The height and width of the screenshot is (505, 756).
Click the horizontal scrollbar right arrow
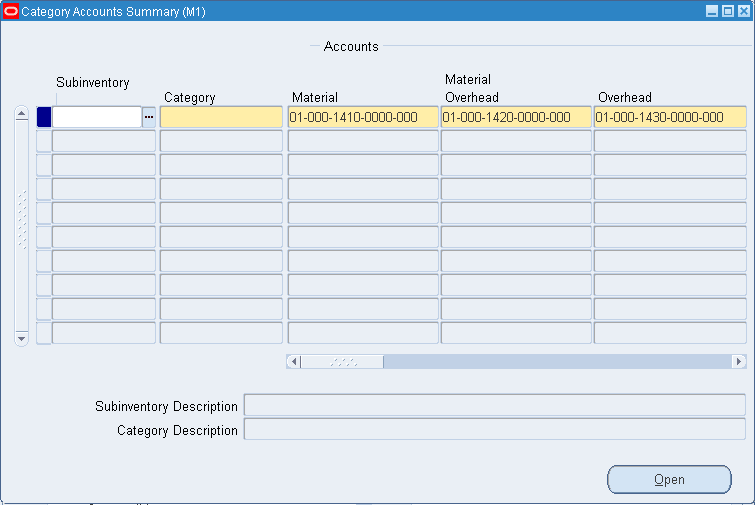click(739, 361)
